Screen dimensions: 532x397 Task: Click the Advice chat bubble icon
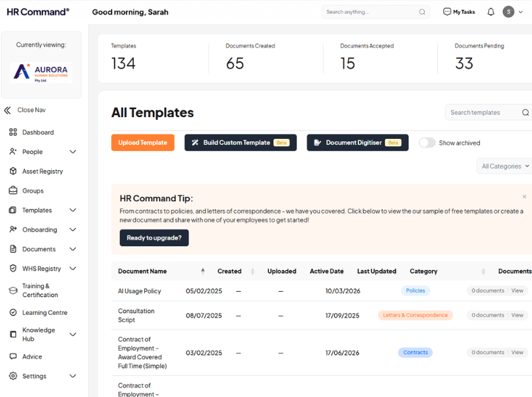[x=13, y=357]
